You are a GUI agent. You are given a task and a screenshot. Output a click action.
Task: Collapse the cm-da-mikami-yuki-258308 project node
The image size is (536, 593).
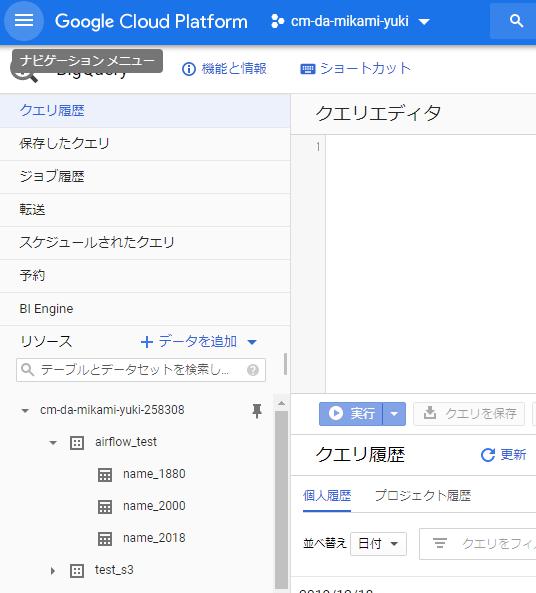point(25,410)
